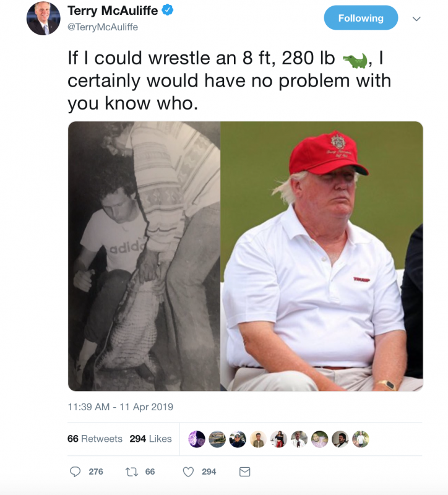Click the crocodile emoji in the tweet
Image resolution: width=448 pixels, height=495 pixels.
click(356, 60)
